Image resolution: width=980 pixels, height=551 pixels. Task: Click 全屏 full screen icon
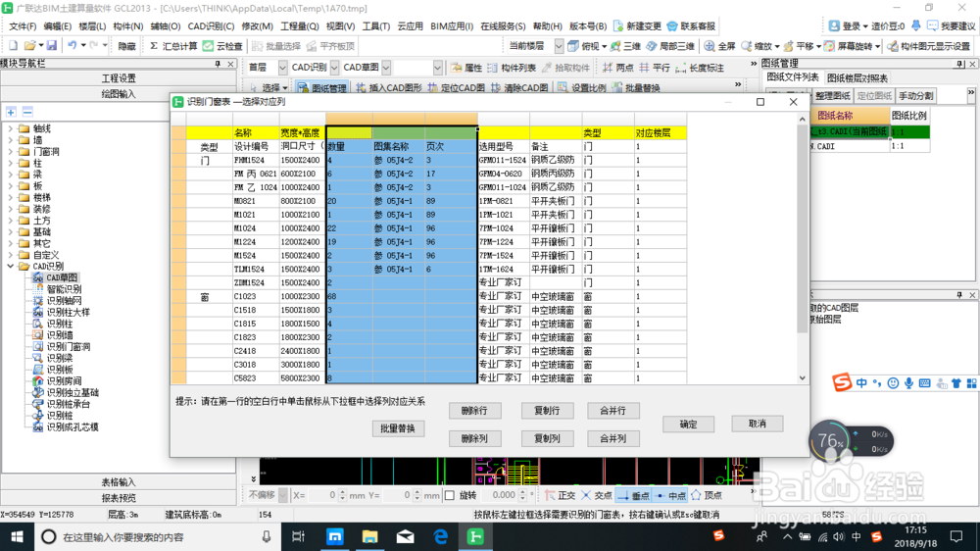(720, 46)
